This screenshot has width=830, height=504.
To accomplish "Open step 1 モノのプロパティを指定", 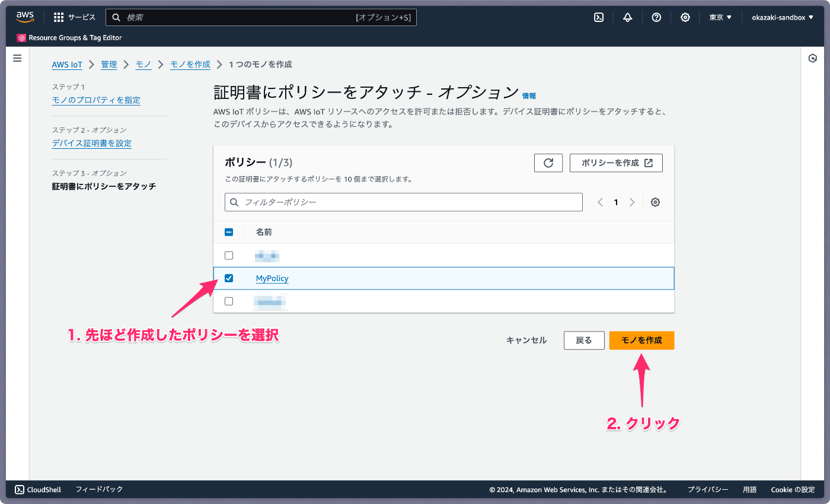I will tap(96, 100).
